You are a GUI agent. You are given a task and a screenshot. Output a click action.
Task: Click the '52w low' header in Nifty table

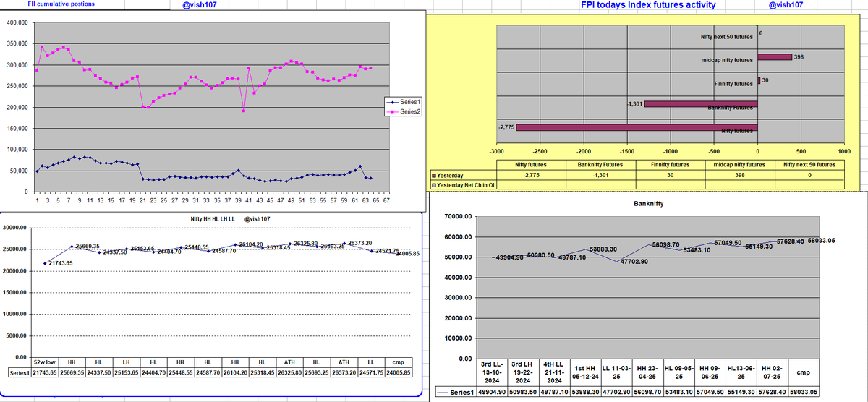45,362
